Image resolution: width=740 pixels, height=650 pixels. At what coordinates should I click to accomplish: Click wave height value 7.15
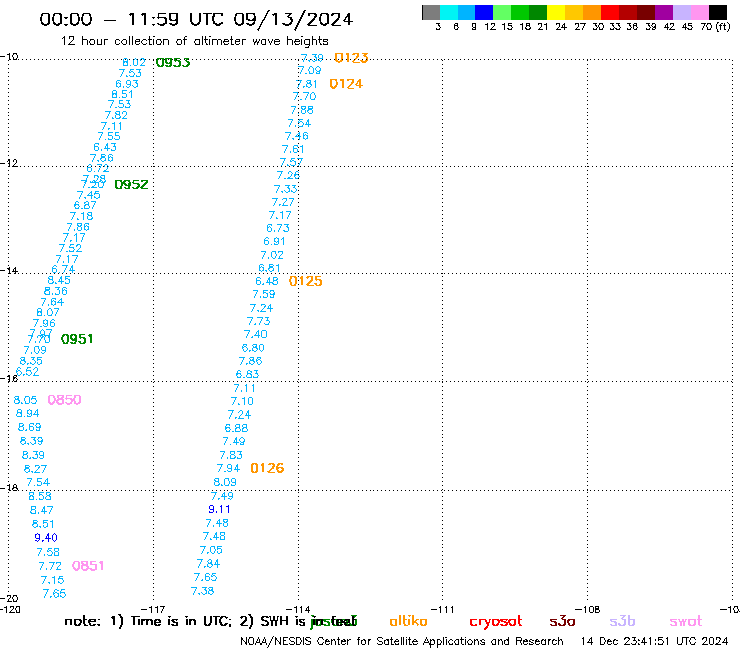pyautogui.click(x=52, y=580)
